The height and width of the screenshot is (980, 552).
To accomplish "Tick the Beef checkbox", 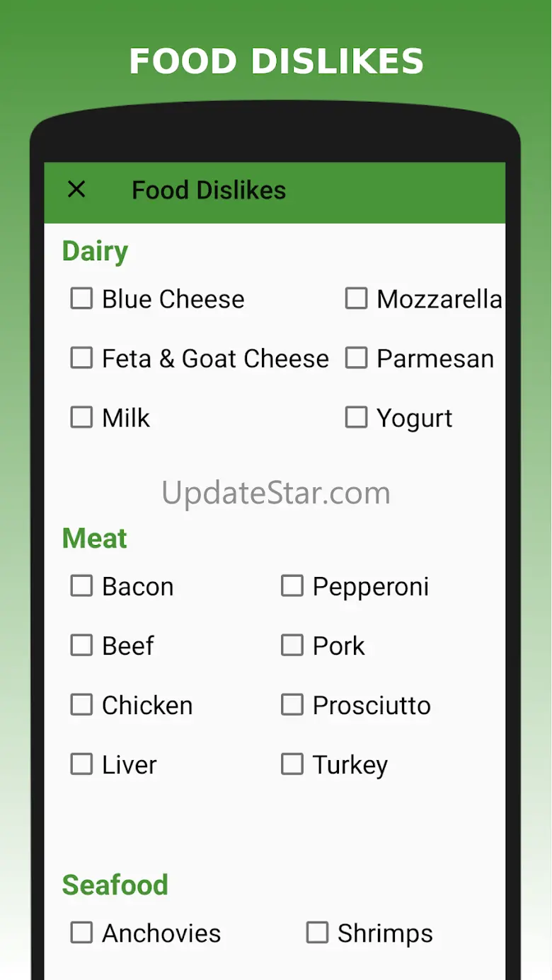I will point(81,646).
